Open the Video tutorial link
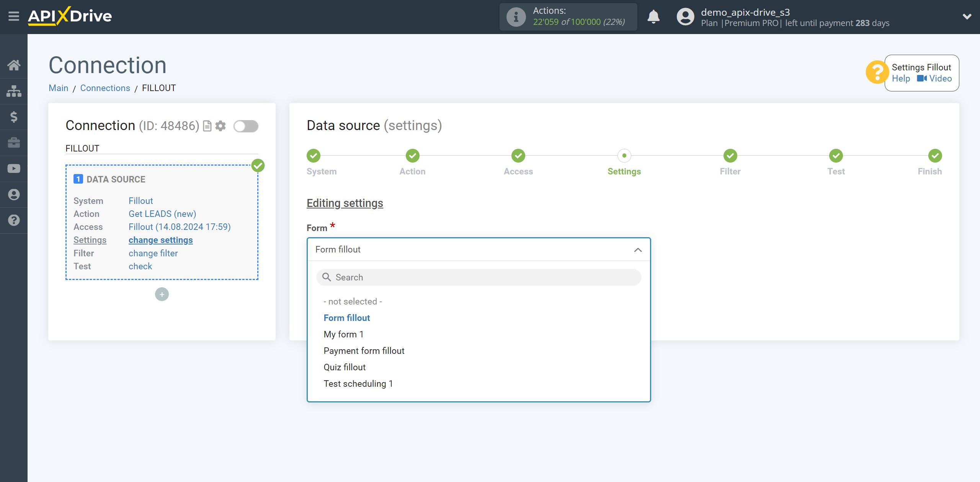 click(934, 78)
